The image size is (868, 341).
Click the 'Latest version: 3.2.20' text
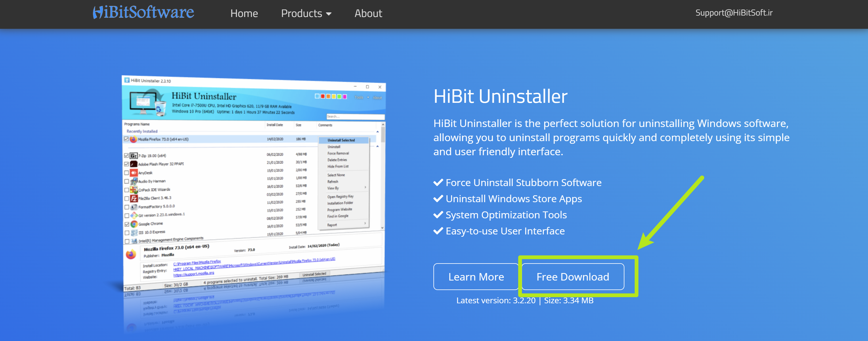point(496,300)
